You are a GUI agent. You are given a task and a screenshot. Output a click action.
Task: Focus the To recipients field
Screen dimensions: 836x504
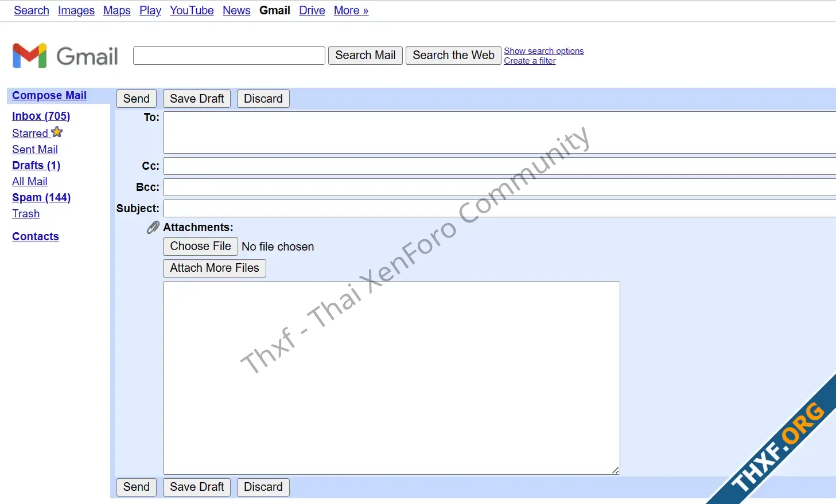coord(499,132)
